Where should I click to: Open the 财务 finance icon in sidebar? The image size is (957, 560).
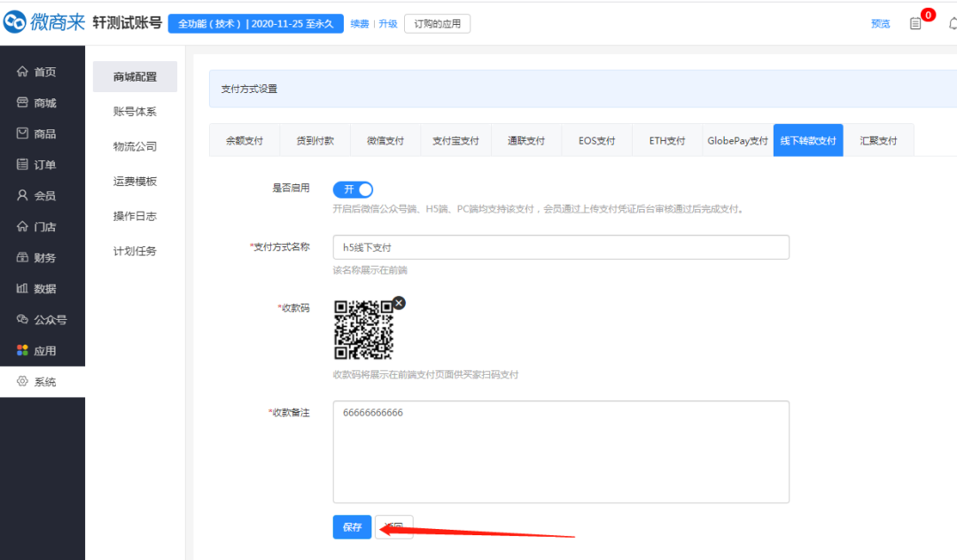[x=22, y=258]
